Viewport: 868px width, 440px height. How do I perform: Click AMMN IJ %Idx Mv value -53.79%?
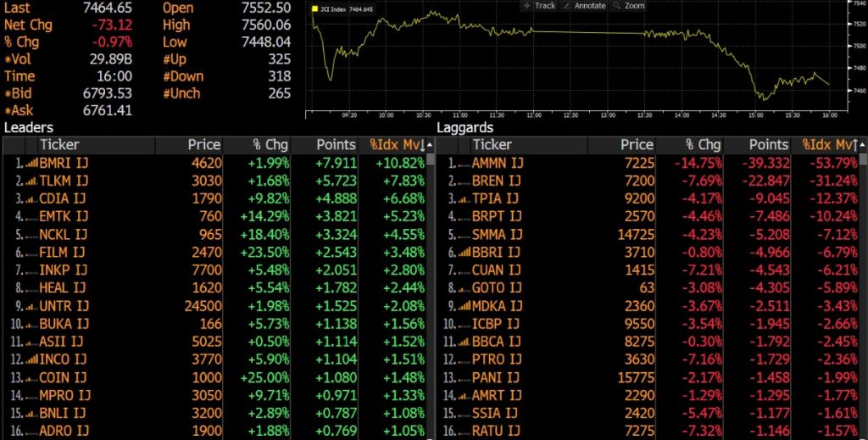(834, 164)
